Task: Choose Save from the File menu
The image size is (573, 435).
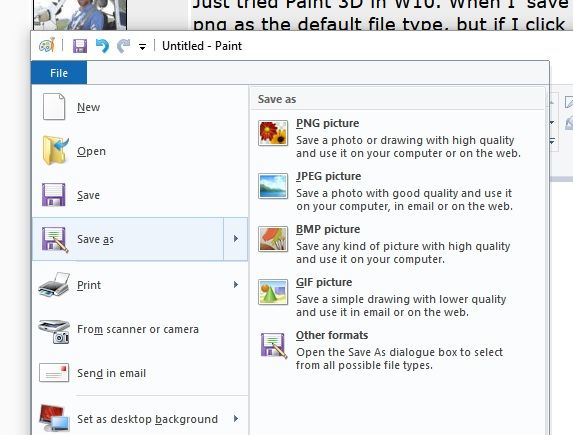Action: click(x=140, y=195)
